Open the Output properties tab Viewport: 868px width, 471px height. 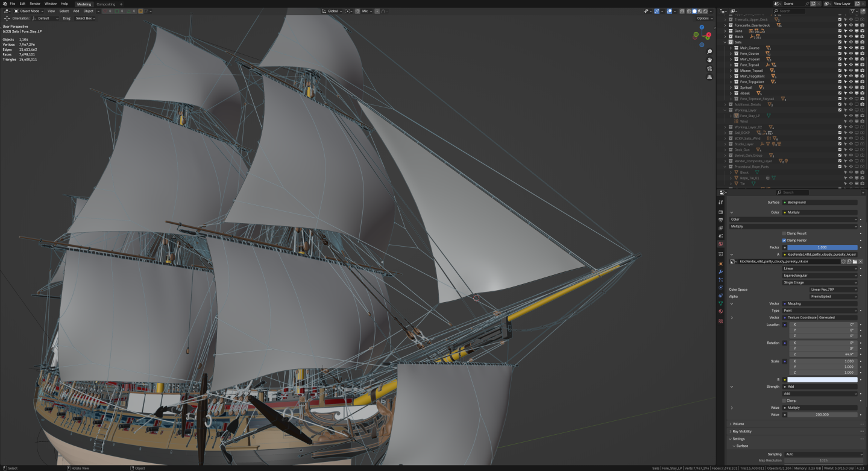tap(720, 220)
